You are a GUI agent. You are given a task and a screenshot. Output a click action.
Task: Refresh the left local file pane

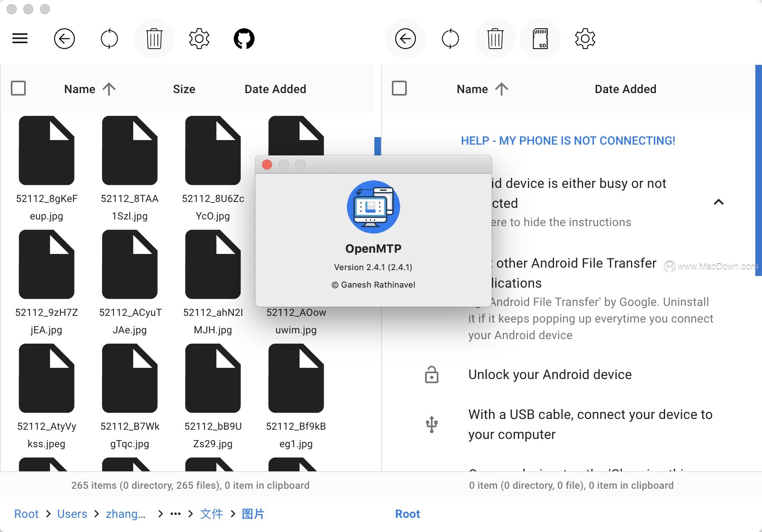pyautogui.click(x=109, y=39)
